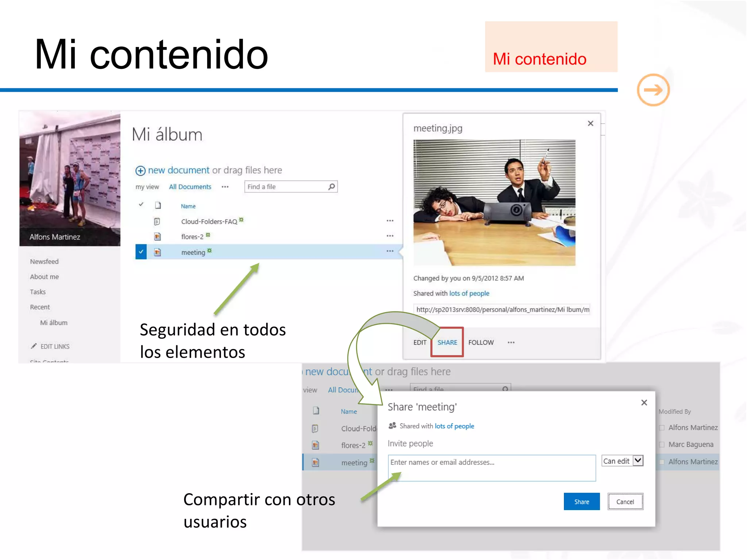Open the ellipsis menu next to All Documents
The height and width of the screenshot is (560, 747).
click(x=225, y=187)
